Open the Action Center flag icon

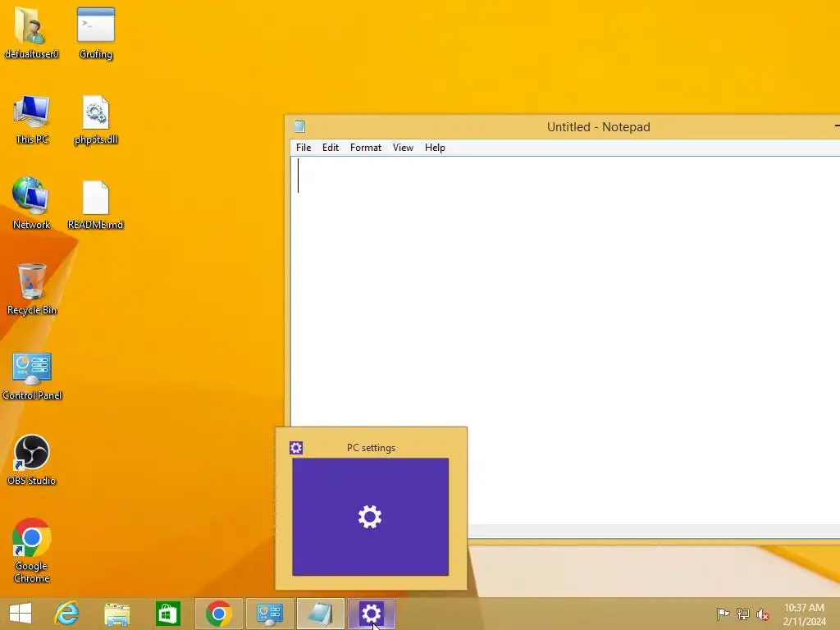723,614
